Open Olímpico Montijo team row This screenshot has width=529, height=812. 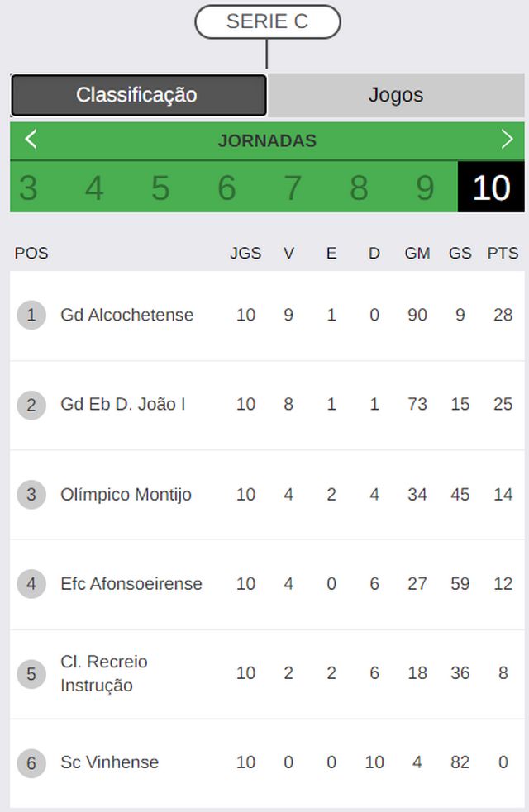267,495
